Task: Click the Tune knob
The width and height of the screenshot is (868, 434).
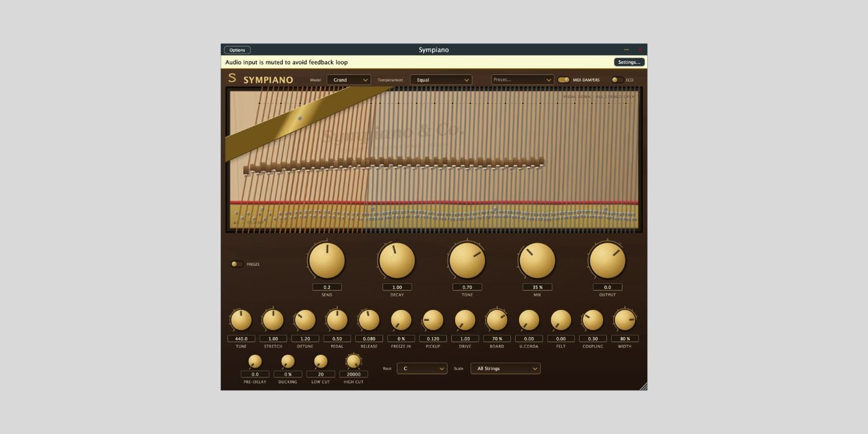Action: [241, 321]
